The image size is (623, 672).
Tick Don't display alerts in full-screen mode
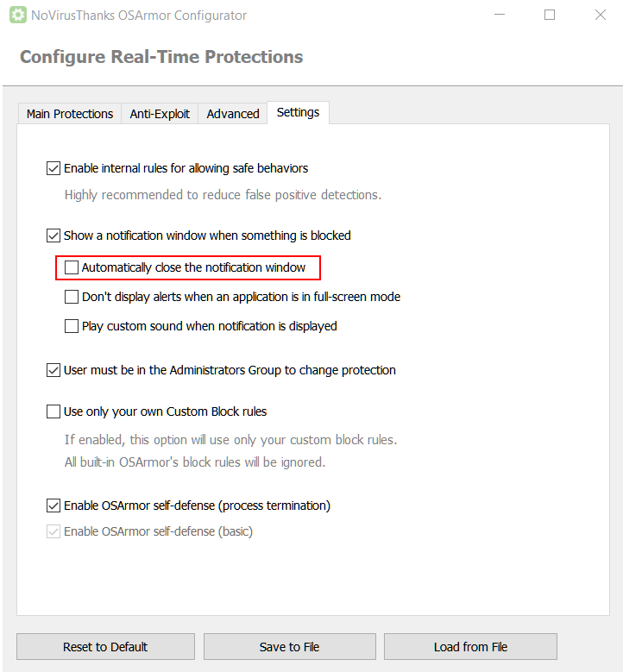point(72,297)
